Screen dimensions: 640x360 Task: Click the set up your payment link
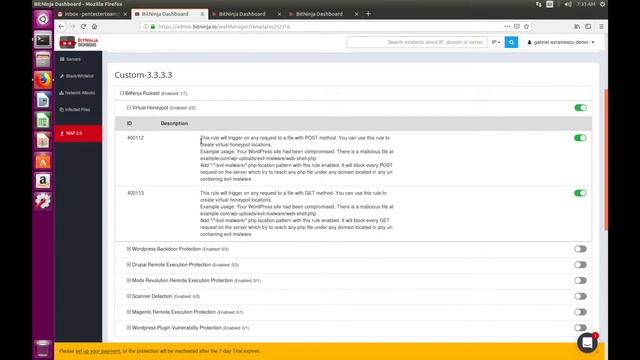tap(98, 351)
